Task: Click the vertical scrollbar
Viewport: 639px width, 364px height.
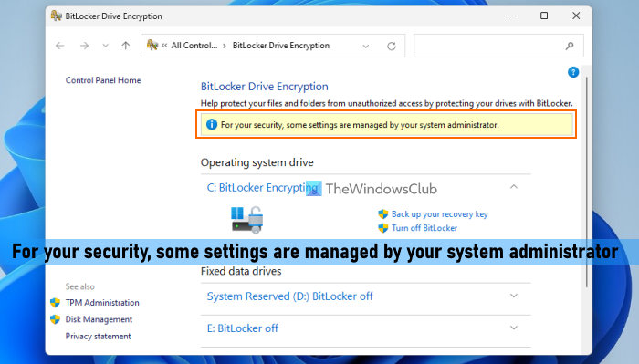Action: coord(587,182)
